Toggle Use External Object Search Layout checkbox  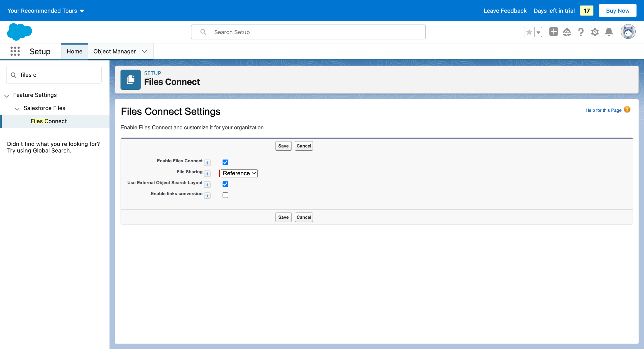tap(225, 184)
